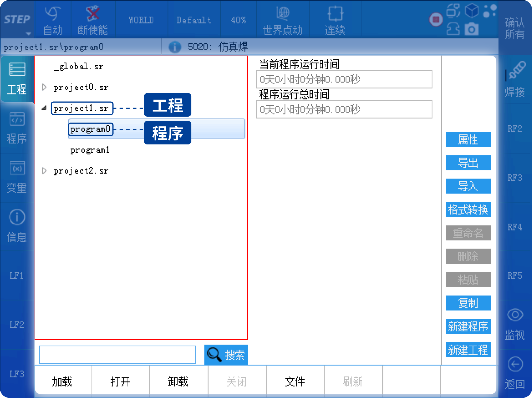
Task: Click the user silhouette icon
Action: pyautogui.click(x=453, y=29)
